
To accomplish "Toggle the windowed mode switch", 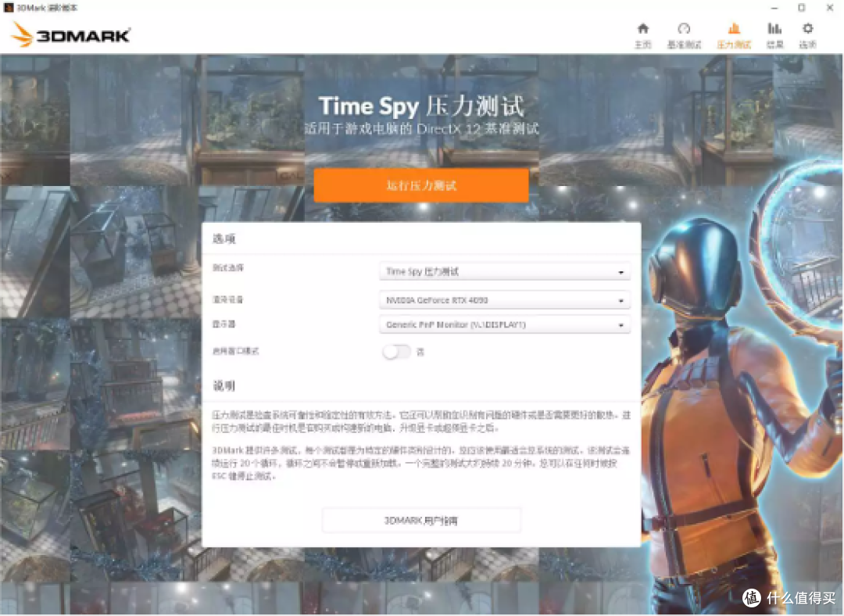I will (396, 352).
